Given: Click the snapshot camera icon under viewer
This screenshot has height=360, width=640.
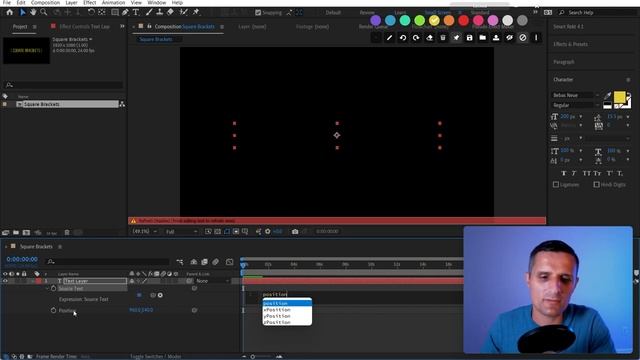Looking at the screenshot, I should click(x=295, y=231).
